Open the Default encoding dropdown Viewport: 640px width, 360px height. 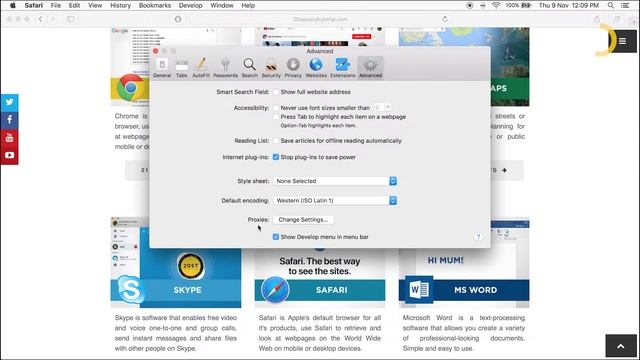pos(335,200)
